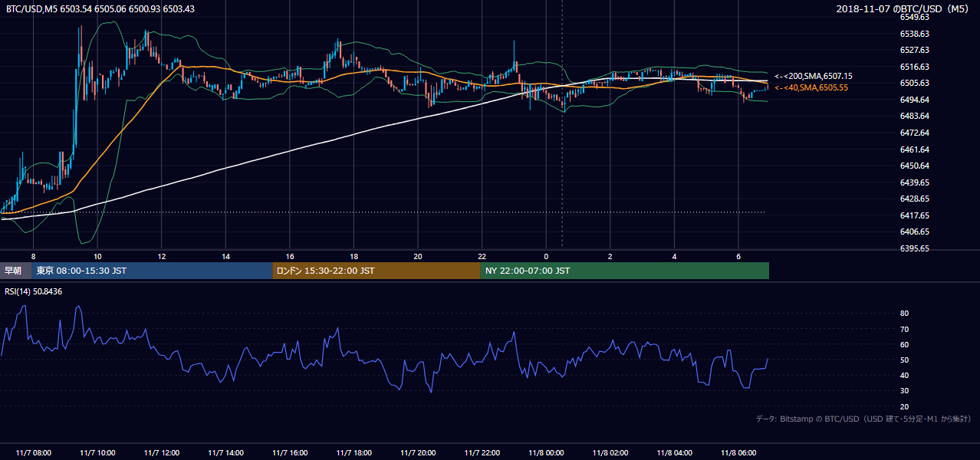
Task: Click the 11/8 06:00 date label
Action: point(738,452)
